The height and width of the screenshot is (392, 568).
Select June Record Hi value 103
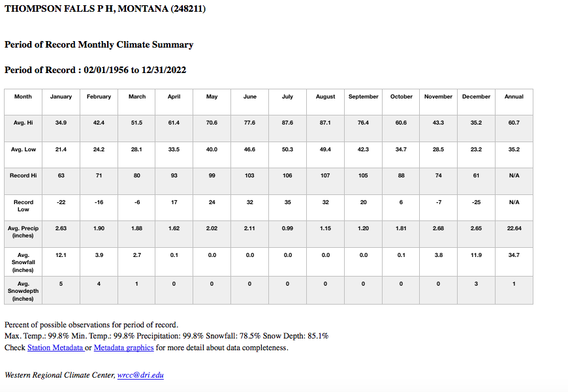(x=249, y=175)
